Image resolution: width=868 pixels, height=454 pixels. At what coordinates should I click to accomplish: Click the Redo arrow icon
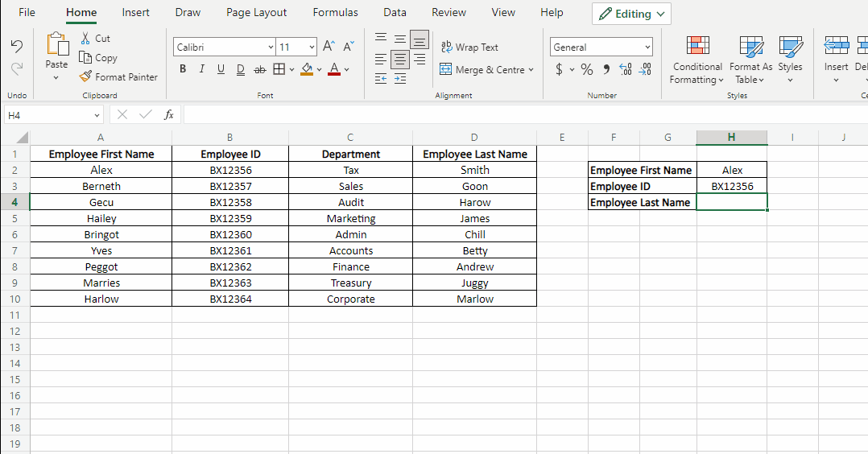(17, 68)
